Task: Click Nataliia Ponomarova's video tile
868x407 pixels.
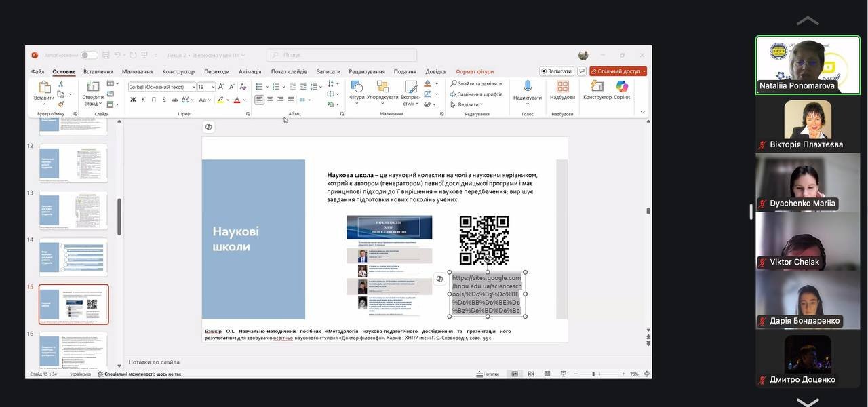Action: [808, 65]
